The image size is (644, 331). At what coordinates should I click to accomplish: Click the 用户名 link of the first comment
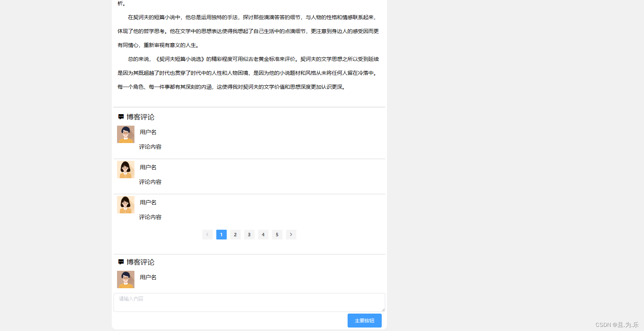pyautogui.click(x=148, y=132)
